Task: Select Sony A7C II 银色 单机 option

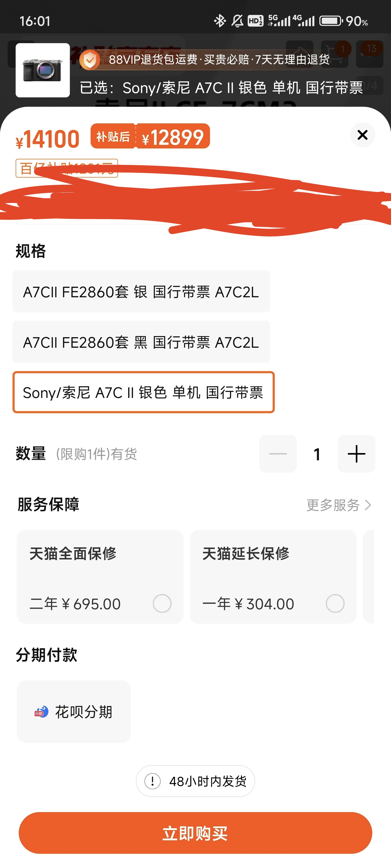Action: (x=143, y=392)
